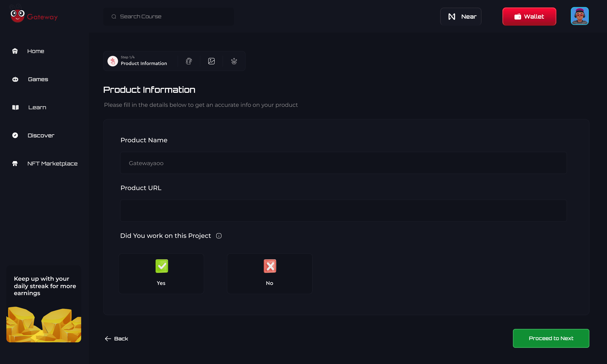
Task: Select No for worked on project
Action: coord(270,273)
